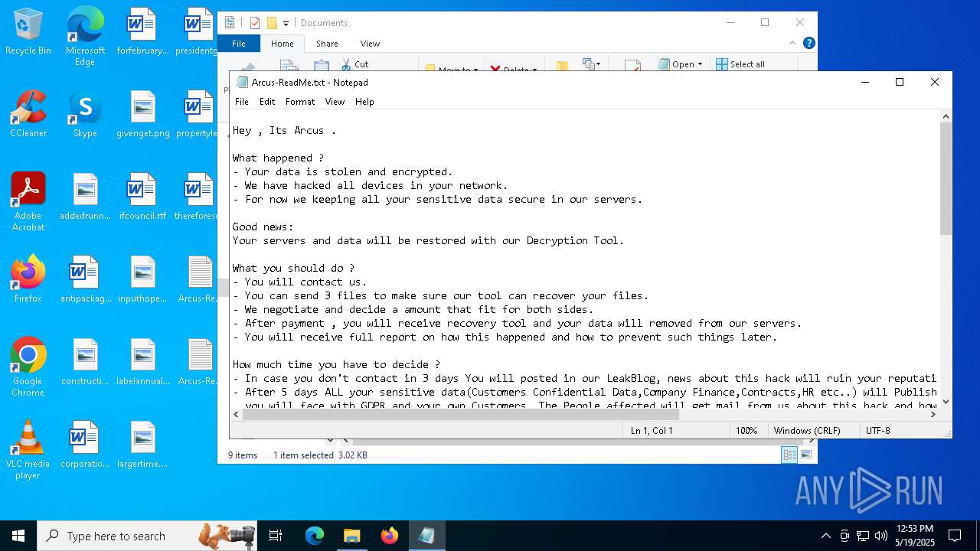This screenshot has width=980, height=551.
Task: Click '100%' zoom in Notepad status bar
Action: click(746, 431)
